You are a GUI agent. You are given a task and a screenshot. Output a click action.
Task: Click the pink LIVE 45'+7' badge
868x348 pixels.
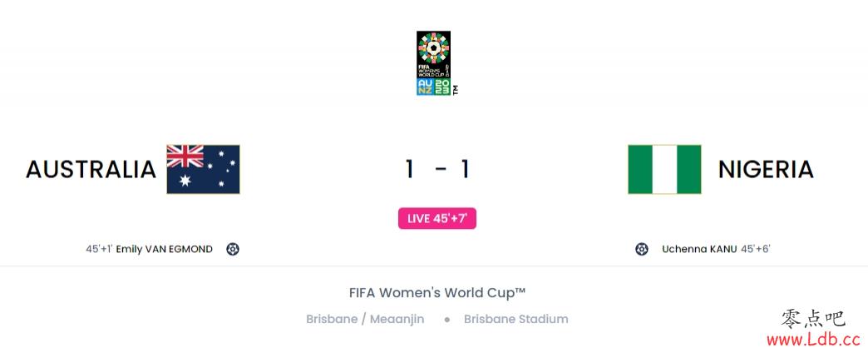(x=437, y=218)
